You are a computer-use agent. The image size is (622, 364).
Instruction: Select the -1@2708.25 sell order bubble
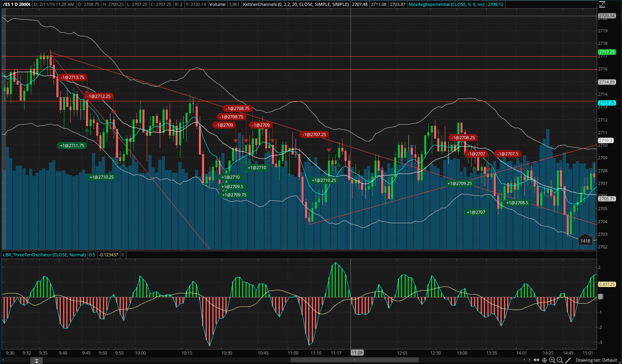coord(463,138)
